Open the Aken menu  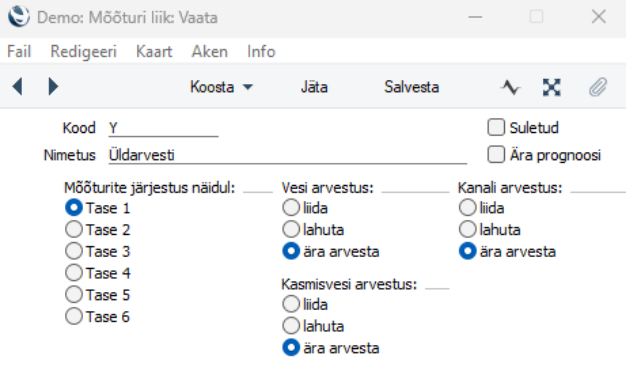210,52
